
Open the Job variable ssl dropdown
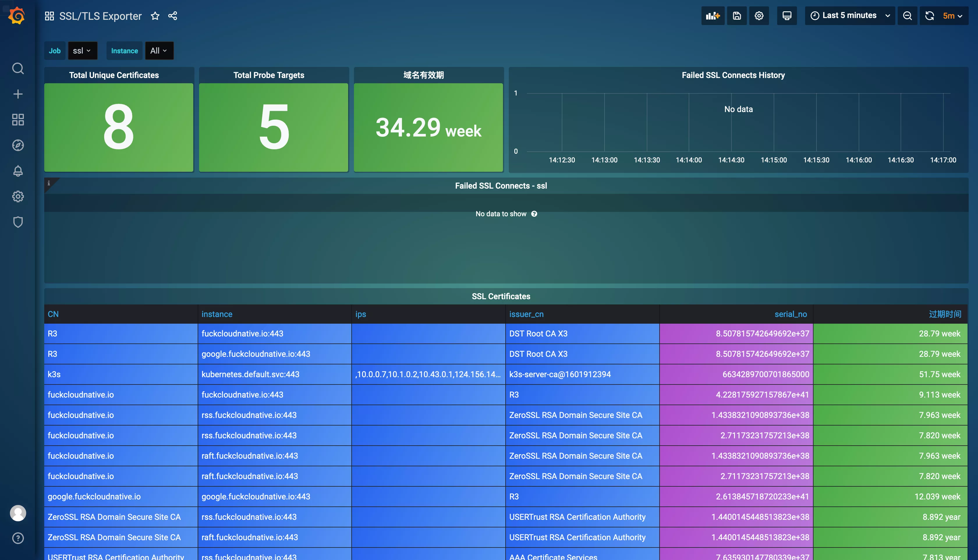(x=82, y=51)
